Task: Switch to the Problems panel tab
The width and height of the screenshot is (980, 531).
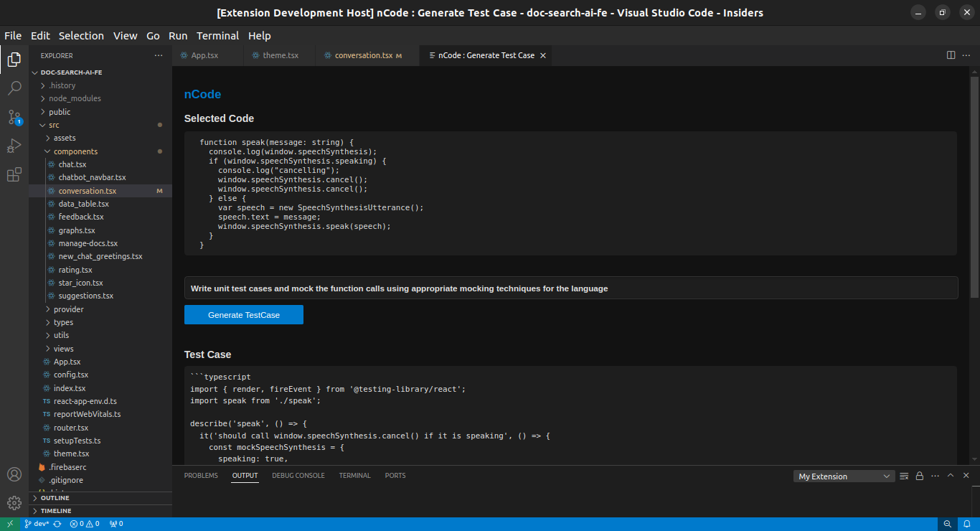Action: [x=201, y=476]
